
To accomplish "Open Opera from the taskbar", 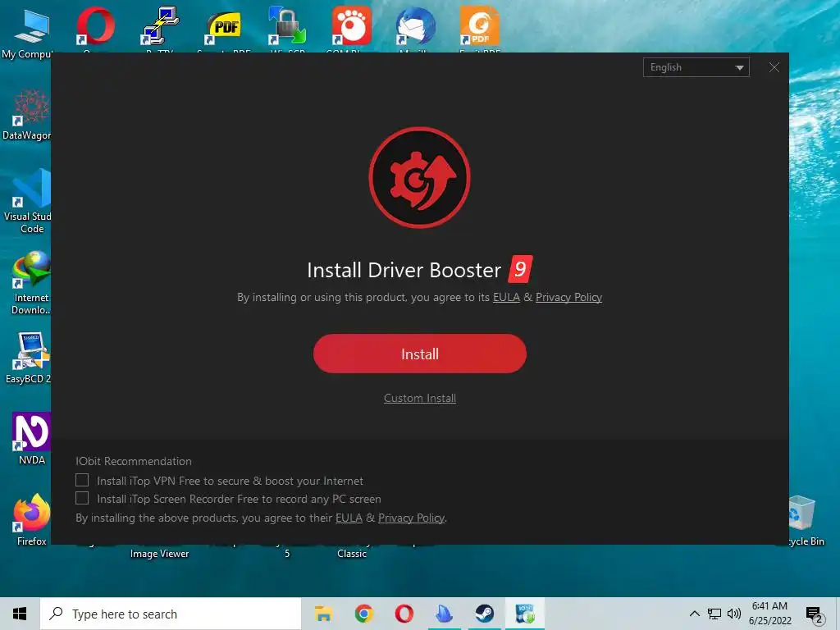I will pos(404,614).
